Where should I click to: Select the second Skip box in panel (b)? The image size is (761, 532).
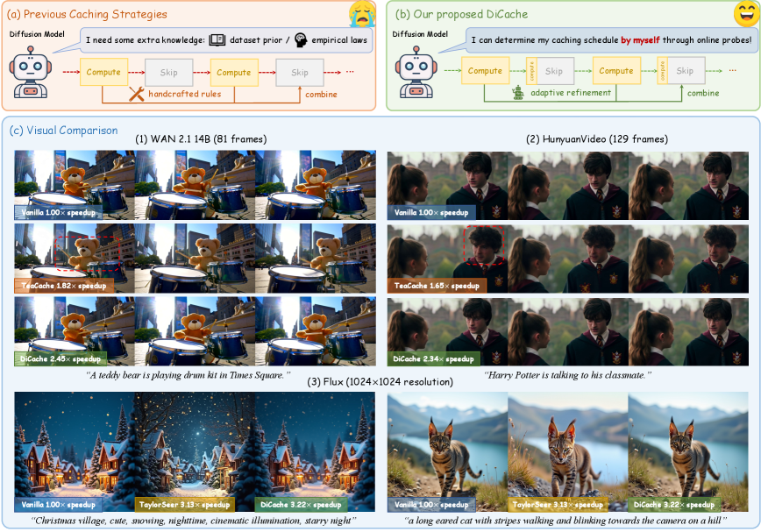[x=686, y=71]
